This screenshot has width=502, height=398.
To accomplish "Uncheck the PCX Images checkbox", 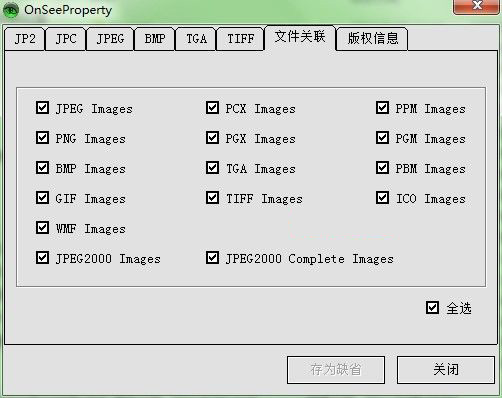I will [x=212, y=108].
